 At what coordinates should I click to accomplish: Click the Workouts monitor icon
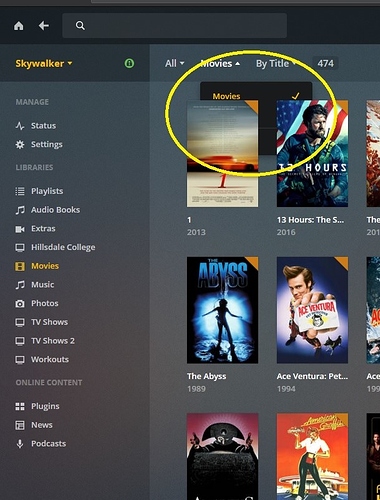pos(20,359)
